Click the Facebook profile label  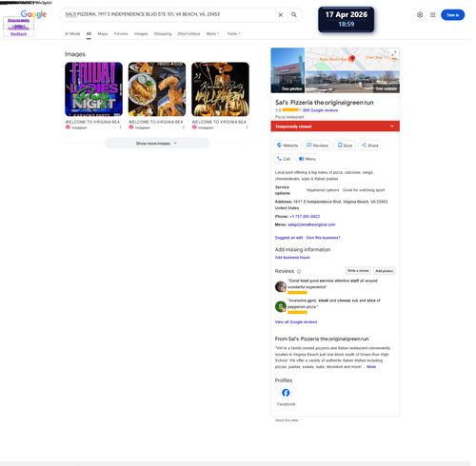286,404
